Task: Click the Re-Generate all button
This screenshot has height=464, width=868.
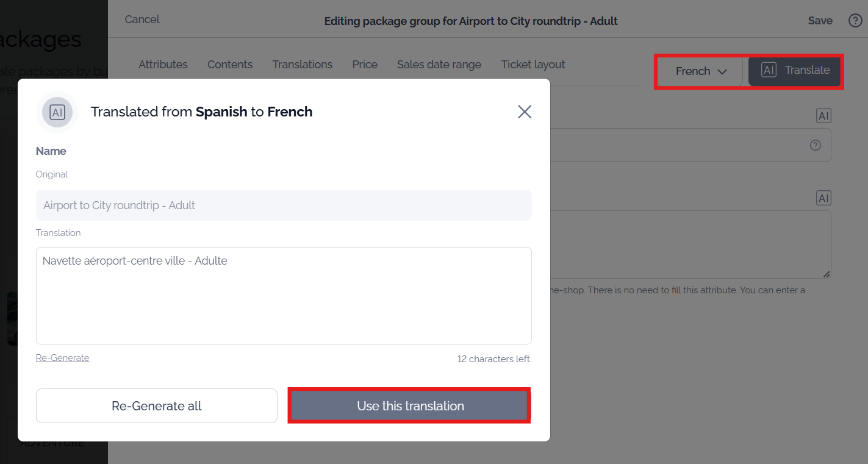Action: point(157,406)
